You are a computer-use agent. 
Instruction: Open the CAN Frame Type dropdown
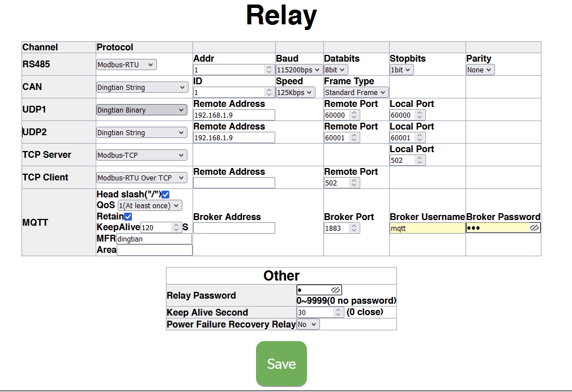(x=356, y=93)
